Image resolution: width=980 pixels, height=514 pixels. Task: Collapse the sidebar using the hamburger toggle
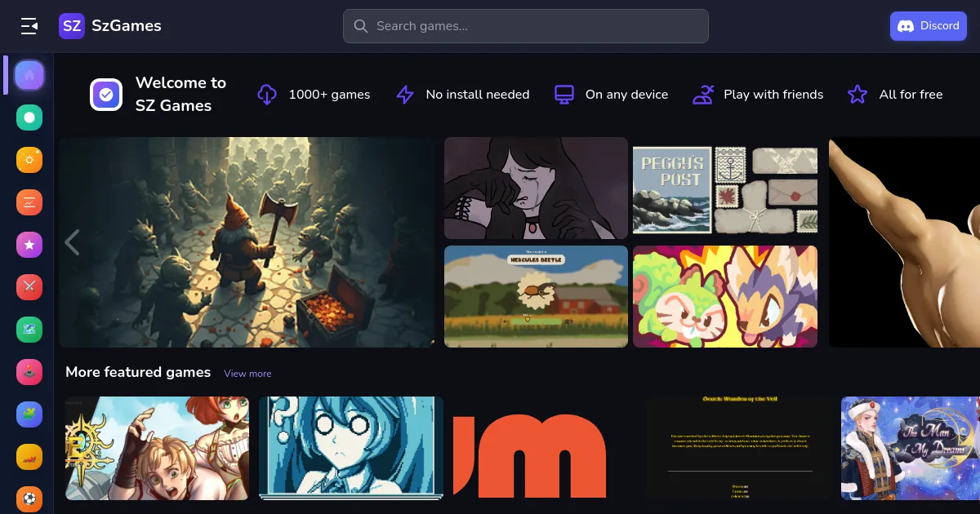[29, 25]
